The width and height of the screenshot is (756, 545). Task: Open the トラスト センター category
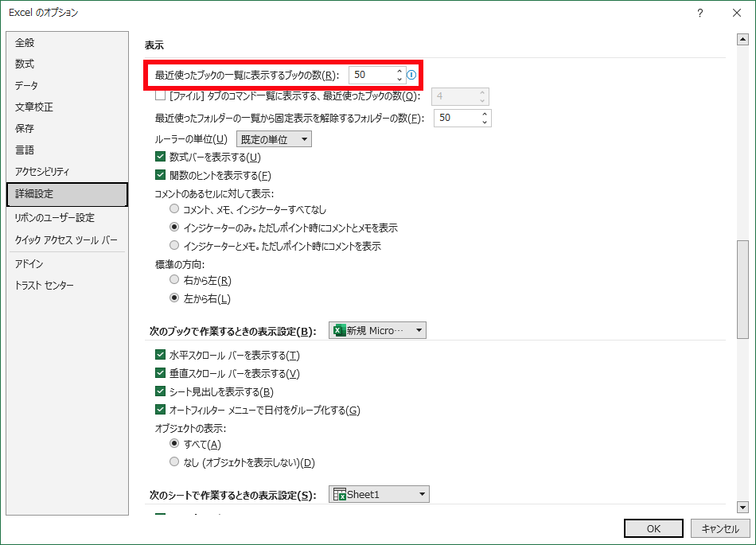pos(67,286)
